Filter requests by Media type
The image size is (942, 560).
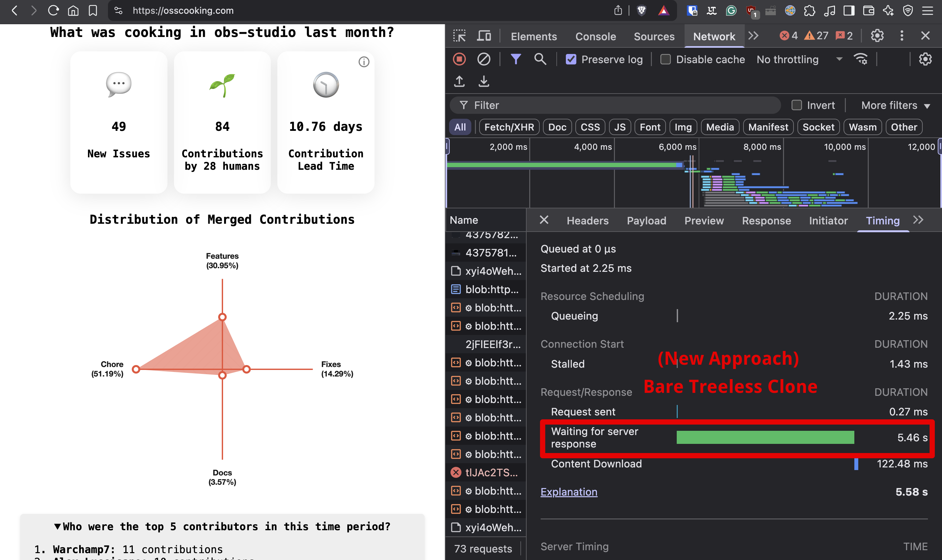720,127
